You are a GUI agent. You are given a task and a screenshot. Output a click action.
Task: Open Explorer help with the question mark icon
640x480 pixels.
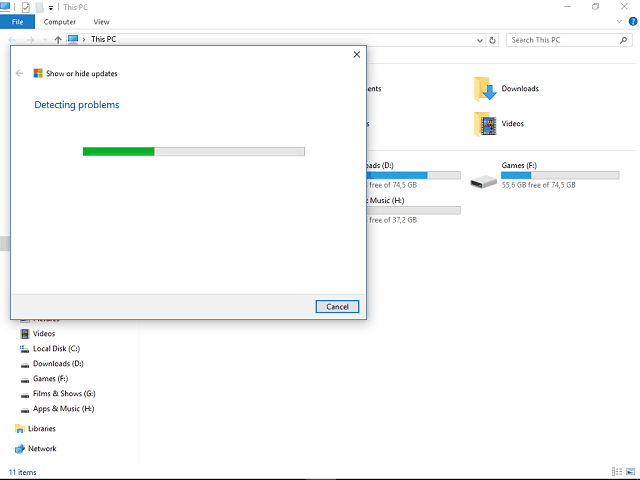[633, 21]
